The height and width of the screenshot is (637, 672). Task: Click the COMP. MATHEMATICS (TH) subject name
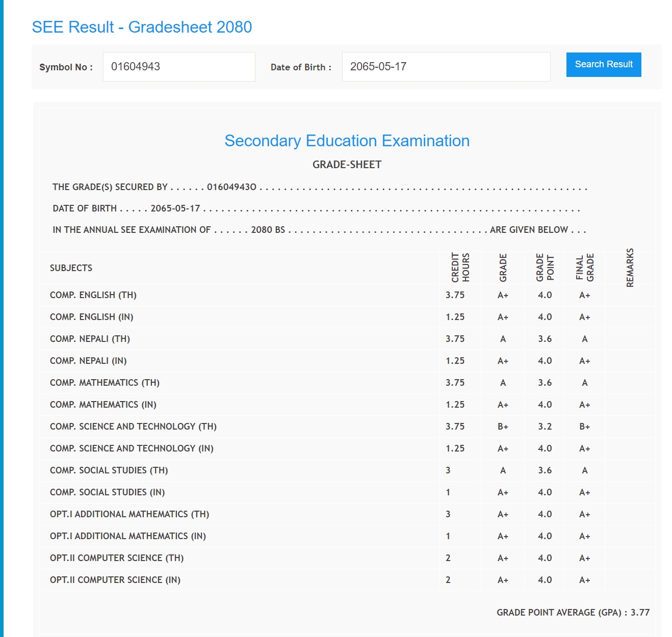(105, 383)
